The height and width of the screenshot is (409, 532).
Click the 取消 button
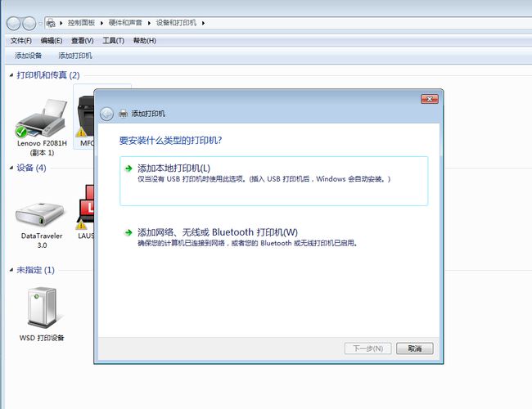[x=415, y=348]
